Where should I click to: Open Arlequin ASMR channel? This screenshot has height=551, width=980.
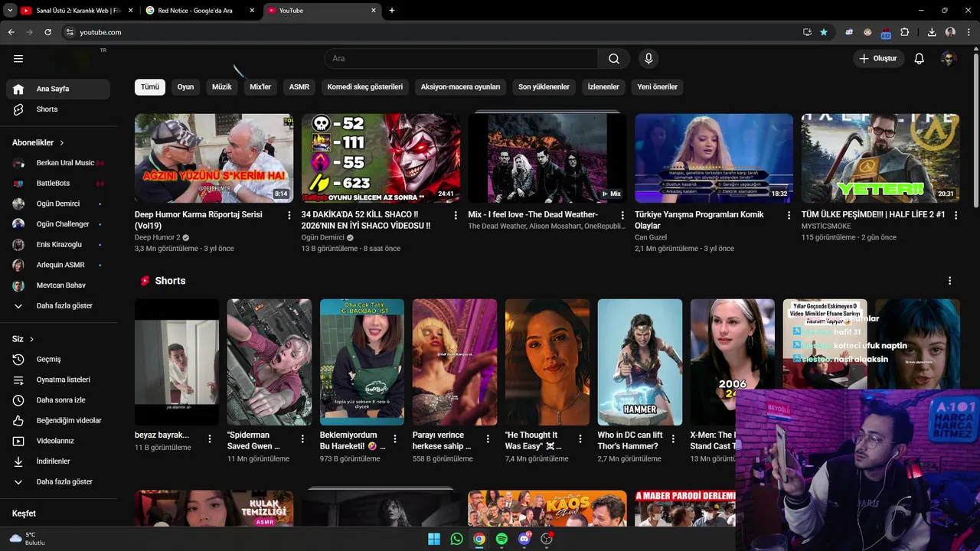click(58, 265)
